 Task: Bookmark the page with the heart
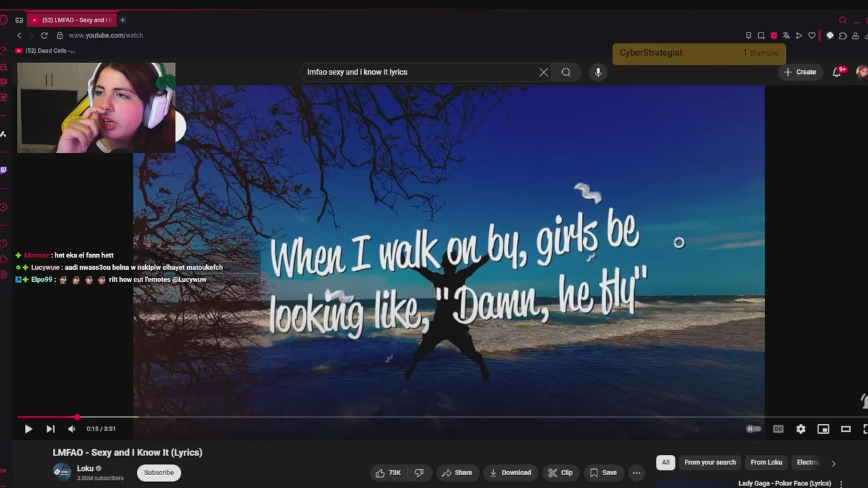coord(812,35)
